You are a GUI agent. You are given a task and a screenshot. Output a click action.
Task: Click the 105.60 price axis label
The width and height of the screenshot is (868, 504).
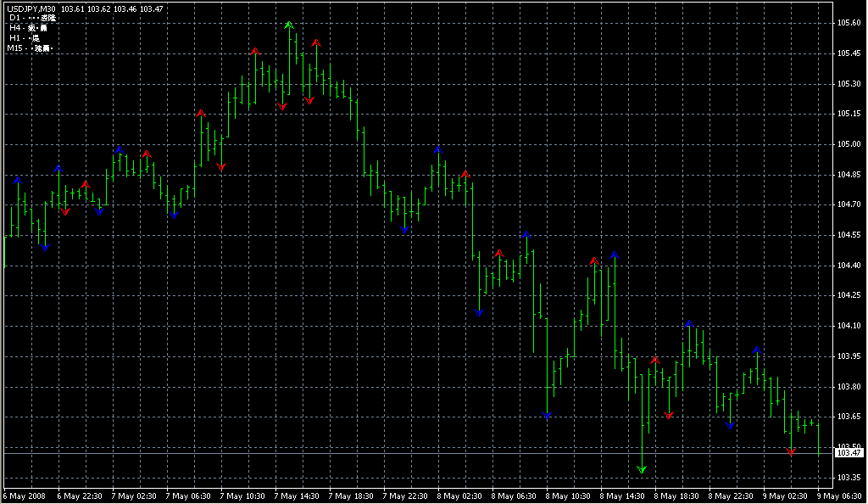849,23
